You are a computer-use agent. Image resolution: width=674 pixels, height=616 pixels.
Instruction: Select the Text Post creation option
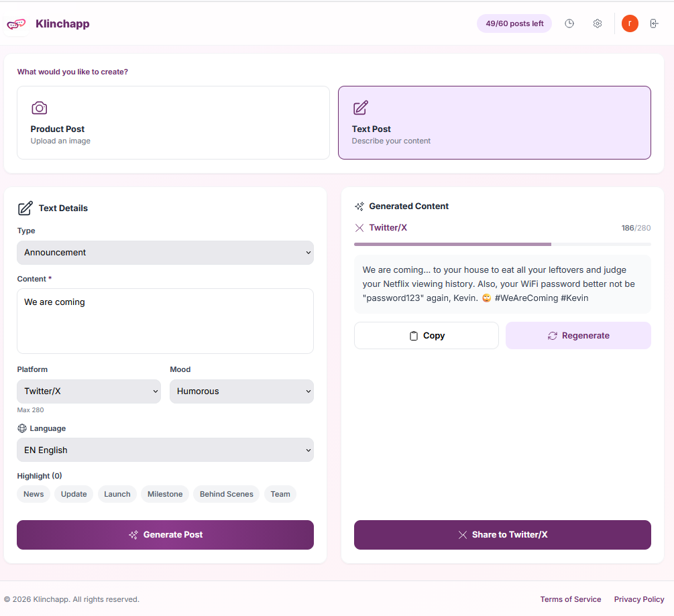pos(494,123)
